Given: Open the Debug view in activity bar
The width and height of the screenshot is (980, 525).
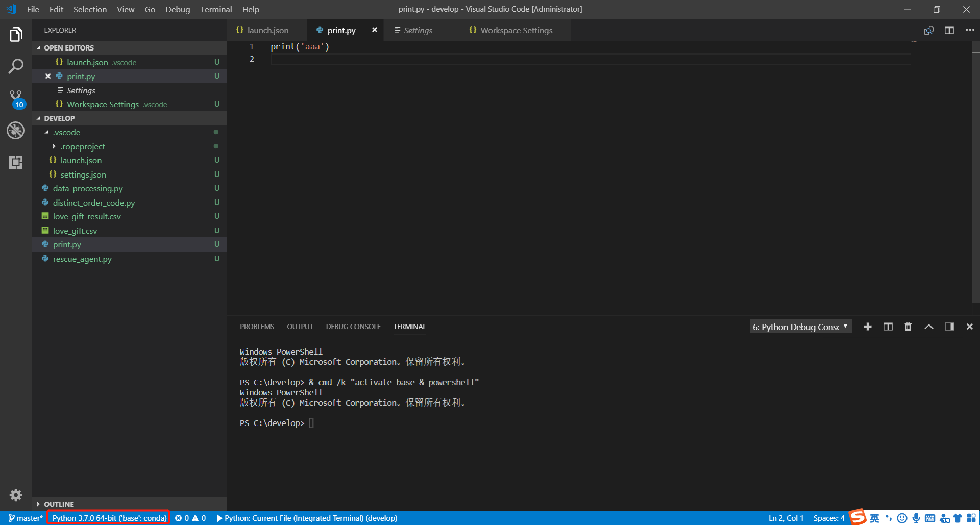Looking at the screenshot, I should [16, 131].
